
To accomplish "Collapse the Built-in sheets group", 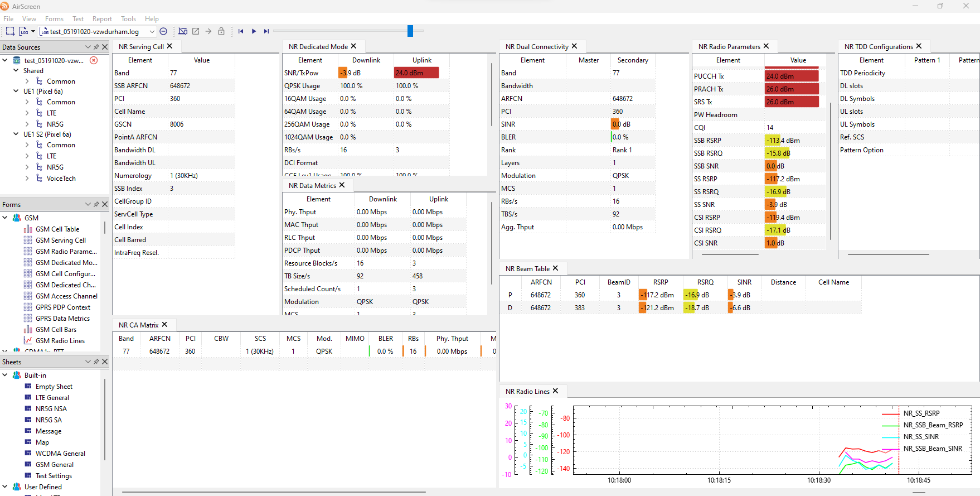I will pos(5,375).
